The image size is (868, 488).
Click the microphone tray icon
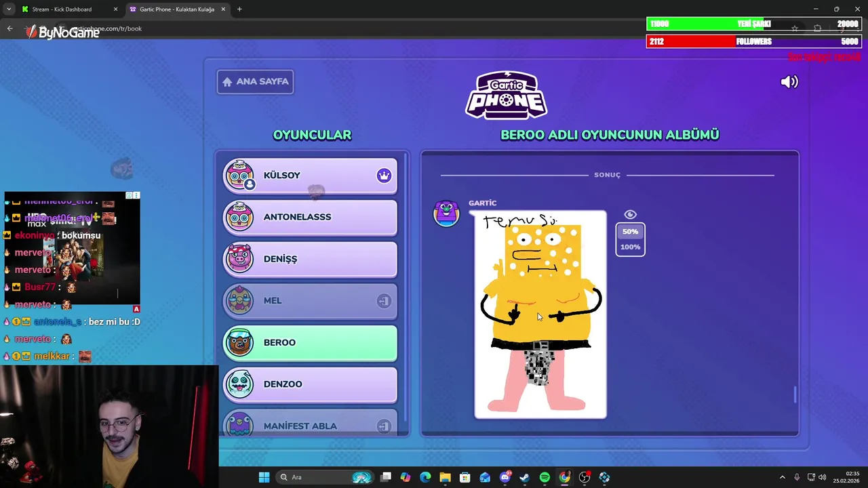click(x=797, y=477)
